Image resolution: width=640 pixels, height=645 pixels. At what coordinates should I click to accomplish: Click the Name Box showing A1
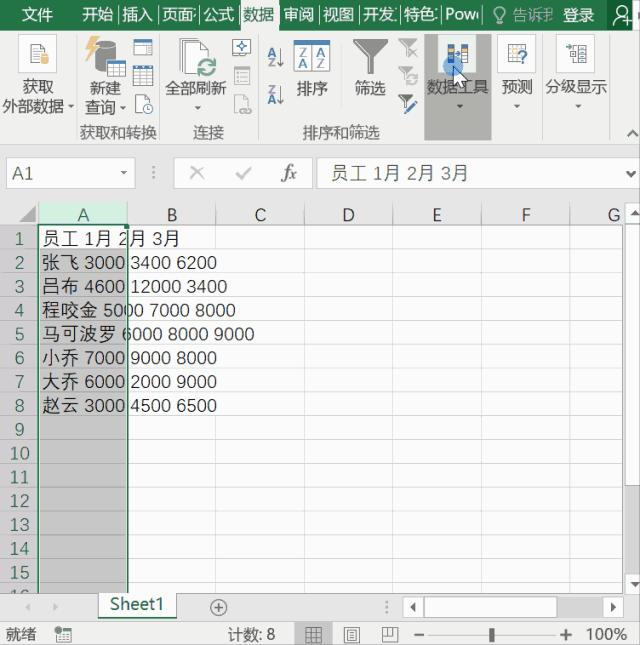click(x=62, y=173)
